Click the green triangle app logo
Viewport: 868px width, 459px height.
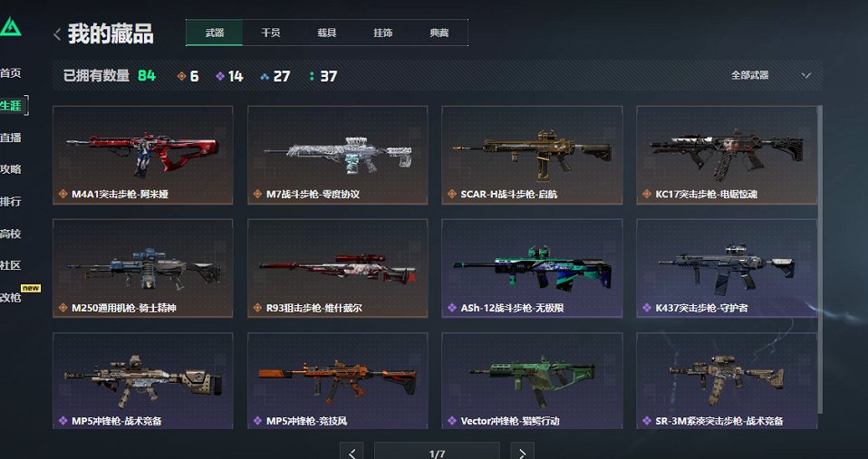coord(10,26)
